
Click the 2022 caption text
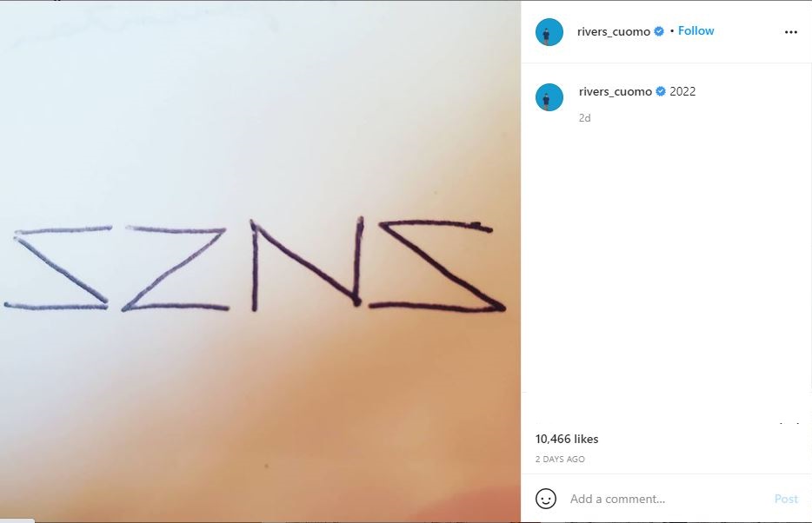(682, 91)
